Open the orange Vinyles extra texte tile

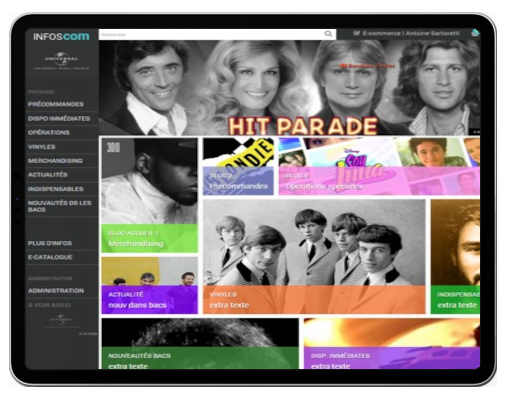[314, 256]
